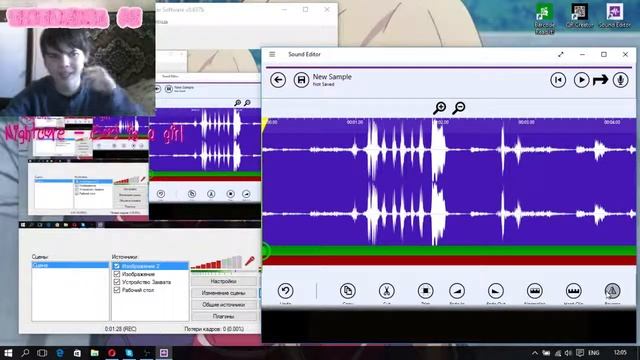Reverse the audio with the Reverse tool

pyautogui.click(x=612, y=291)
